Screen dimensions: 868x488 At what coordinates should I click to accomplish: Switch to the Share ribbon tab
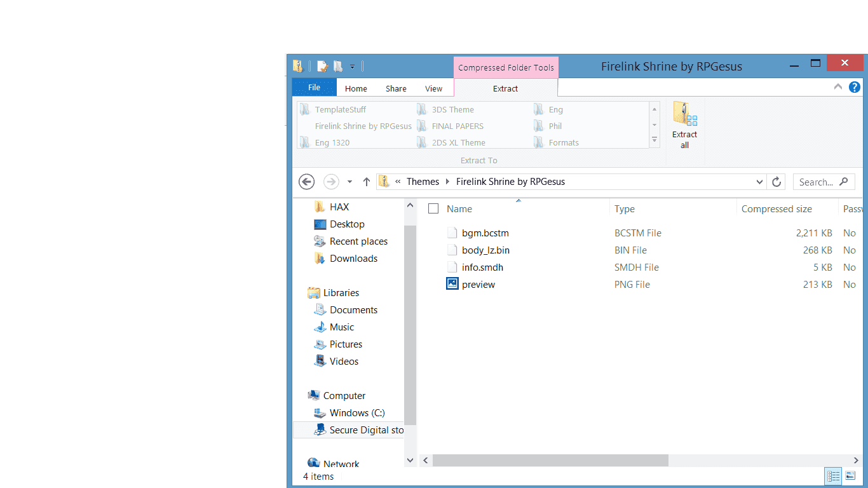tap(396, 88)
